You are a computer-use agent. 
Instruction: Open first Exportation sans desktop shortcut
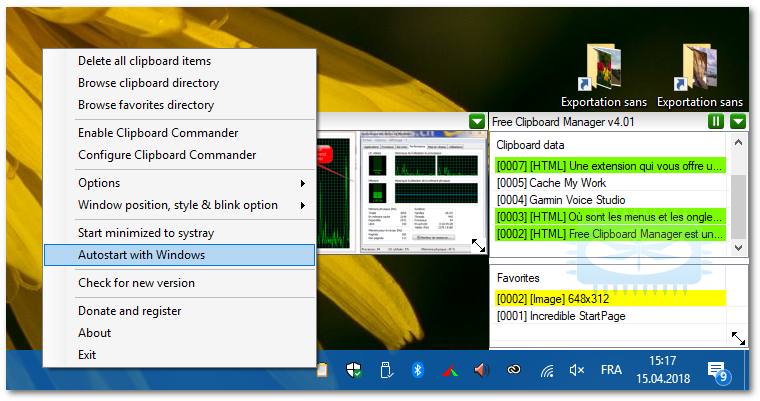[x=603, y=75]
